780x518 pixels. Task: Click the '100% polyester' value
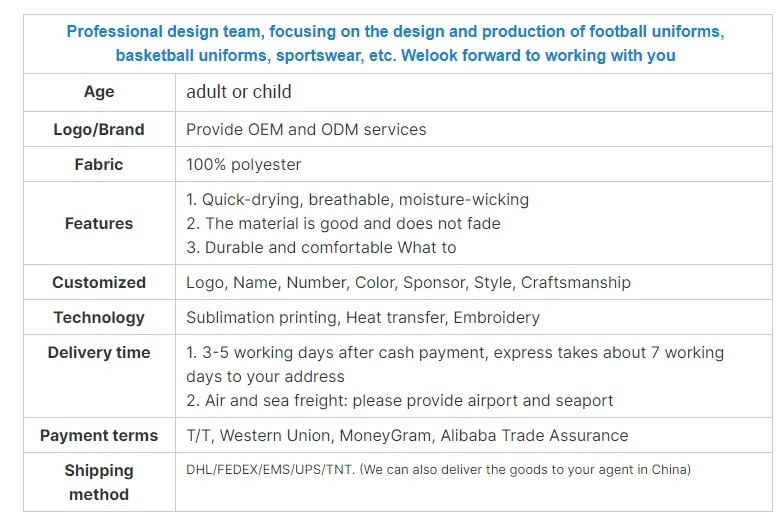243,164
